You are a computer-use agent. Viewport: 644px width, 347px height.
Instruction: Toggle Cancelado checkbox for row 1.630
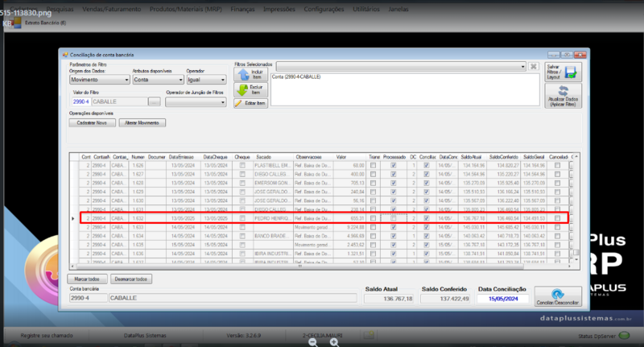click(557, 200)
